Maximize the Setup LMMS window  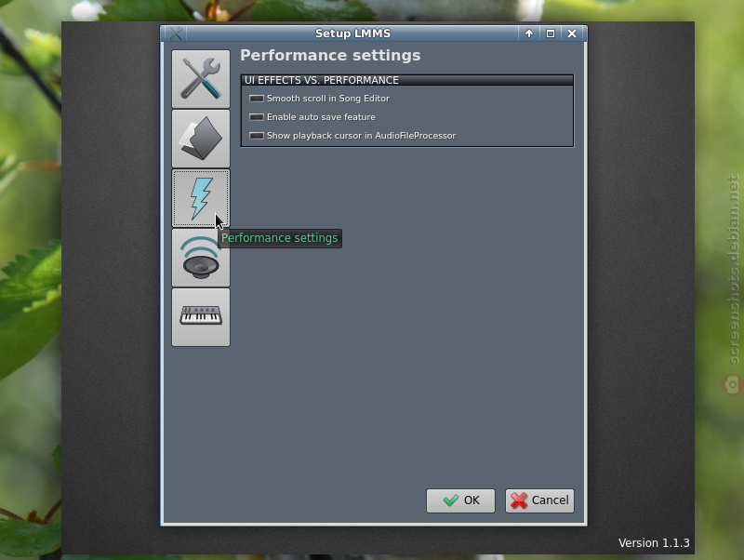(551, 33)
